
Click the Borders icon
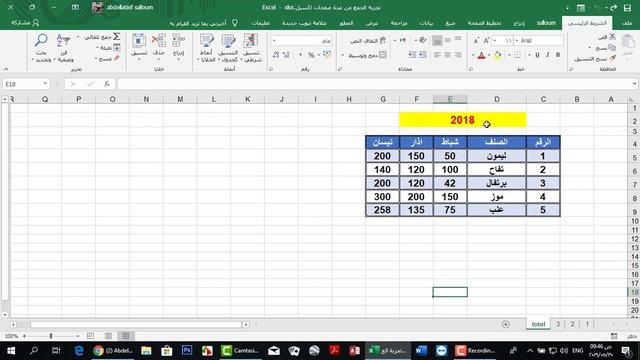click(517, 55)
